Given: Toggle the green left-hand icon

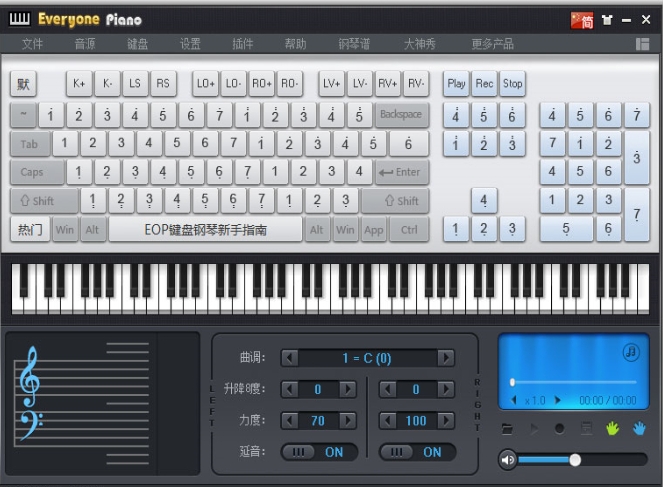Looking at the screenshot, I should tap(612, 429).
